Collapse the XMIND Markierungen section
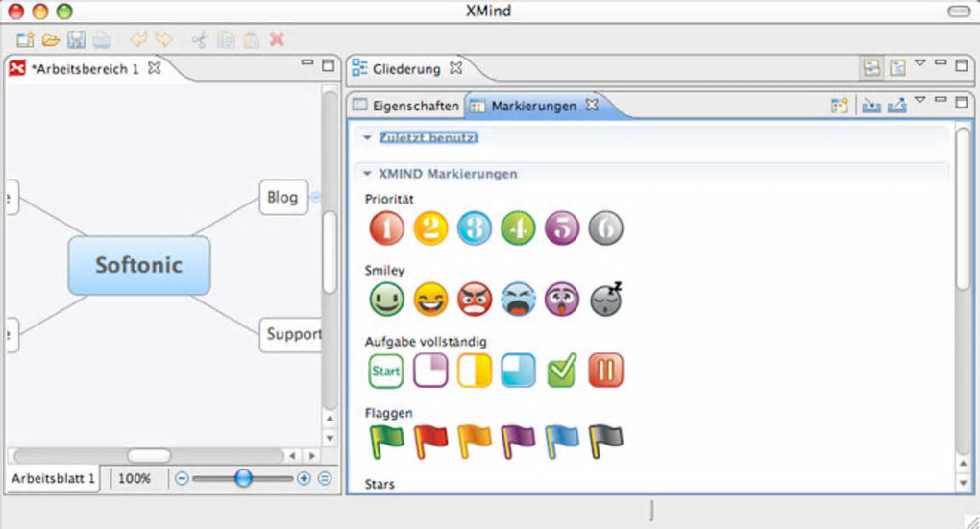The image size is (980, 529). (367, 174)
